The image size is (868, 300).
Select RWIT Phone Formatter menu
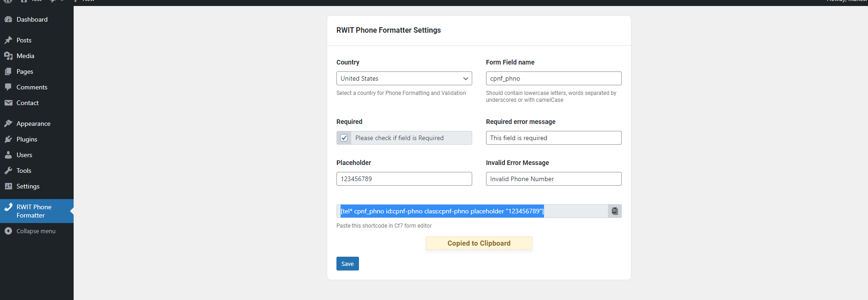[x=37, y=211]
